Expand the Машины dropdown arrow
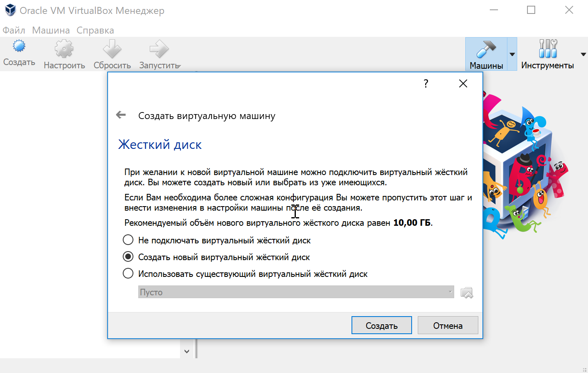588x373 pixels. point(512,54)
